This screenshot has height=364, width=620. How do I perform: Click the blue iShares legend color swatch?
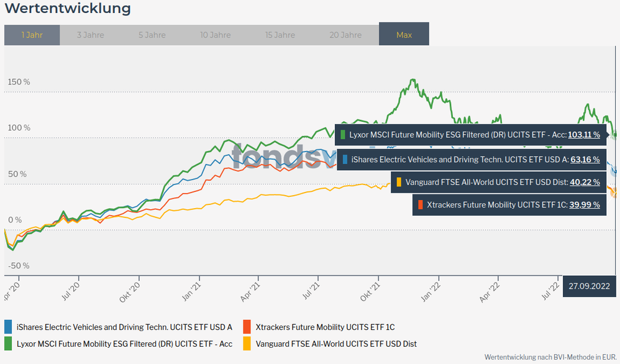point(9,327)
